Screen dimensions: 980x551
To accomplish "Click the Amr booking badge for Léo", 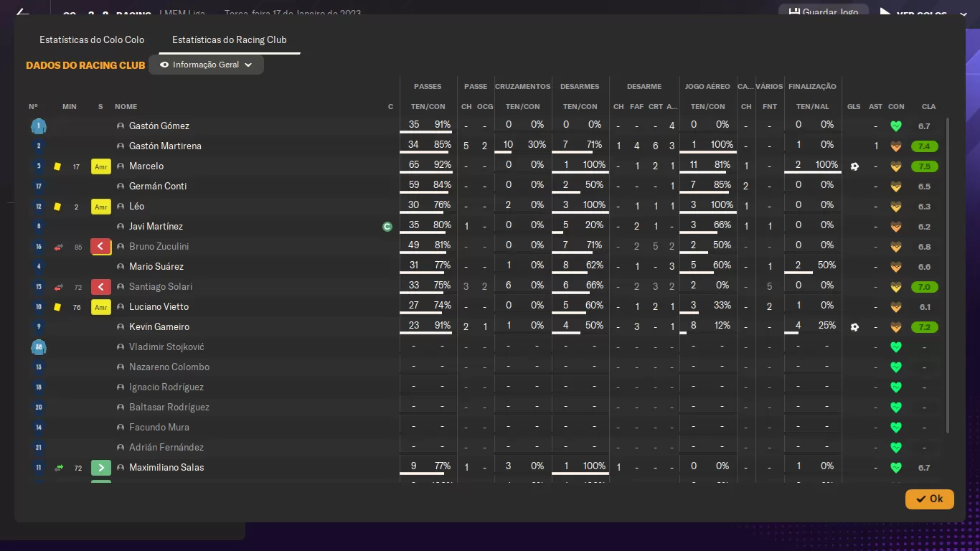I will coord(101,207).
